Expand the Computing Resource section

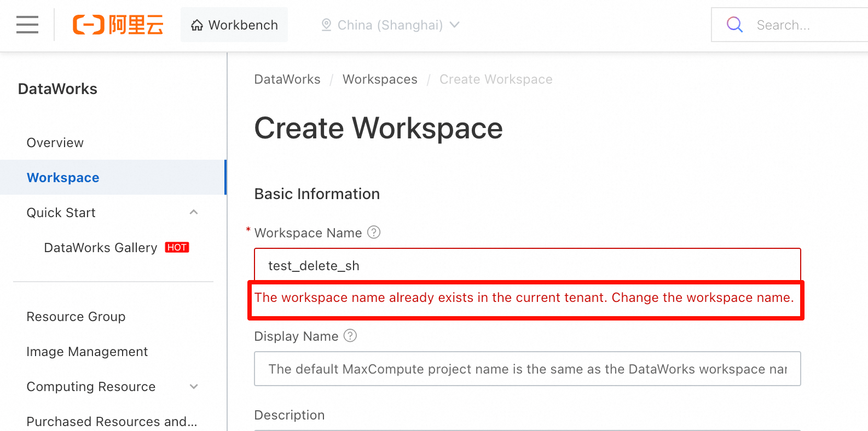(x=194, y=387)
